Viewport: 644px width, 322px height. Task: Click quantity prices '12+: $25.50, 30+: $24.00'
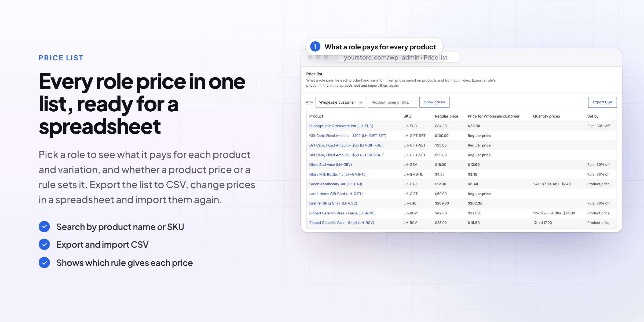554,213
